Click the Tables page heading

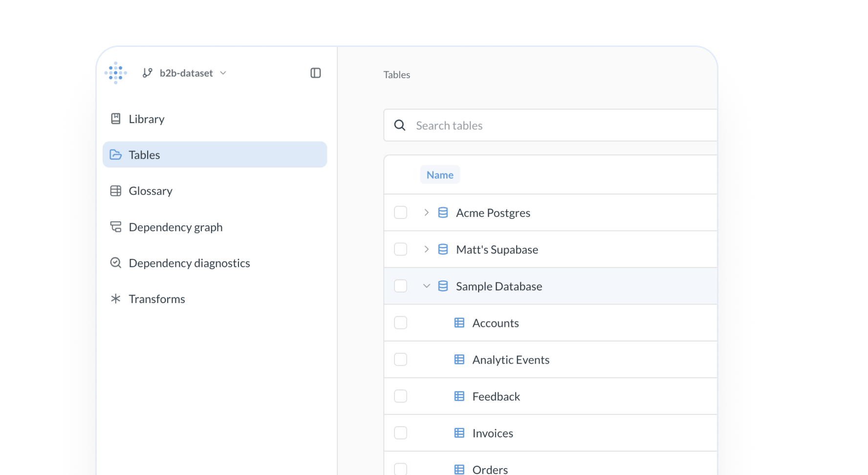397,75
